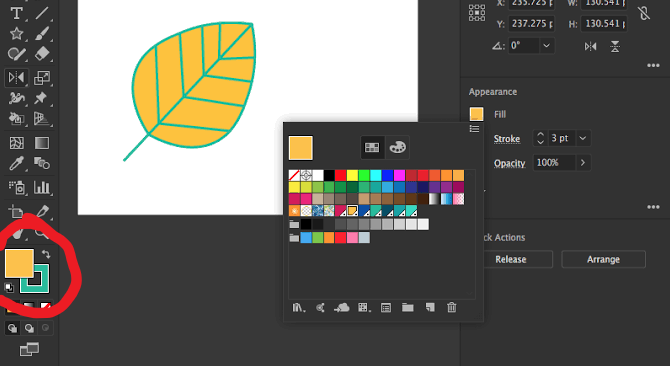This screenshot has height=366, width=670.
Task: Click the toolbar teal stroke swatch
Action: pos(35,278)
